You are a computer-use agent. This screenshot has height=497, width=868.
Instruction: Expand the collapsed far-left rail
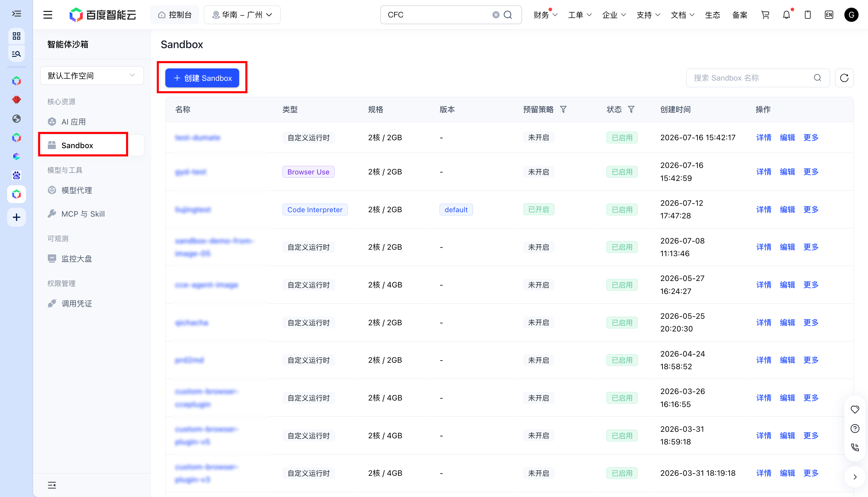17,14
